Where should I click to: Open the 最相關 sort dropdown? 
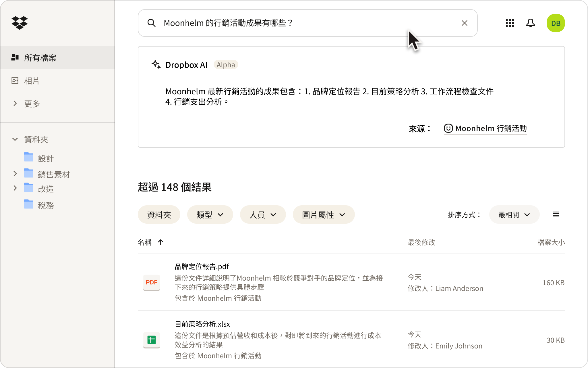[x=514, y=214]
